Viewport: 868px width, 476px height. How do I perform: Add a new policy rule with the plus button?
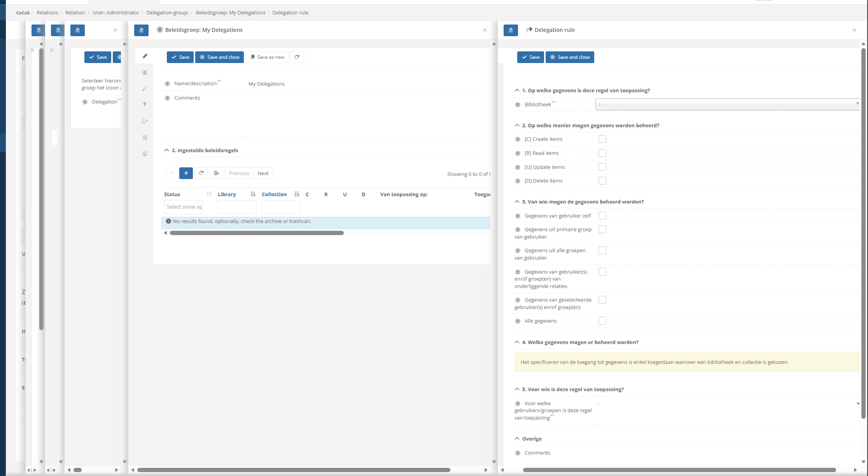click(x=186, y=173)
